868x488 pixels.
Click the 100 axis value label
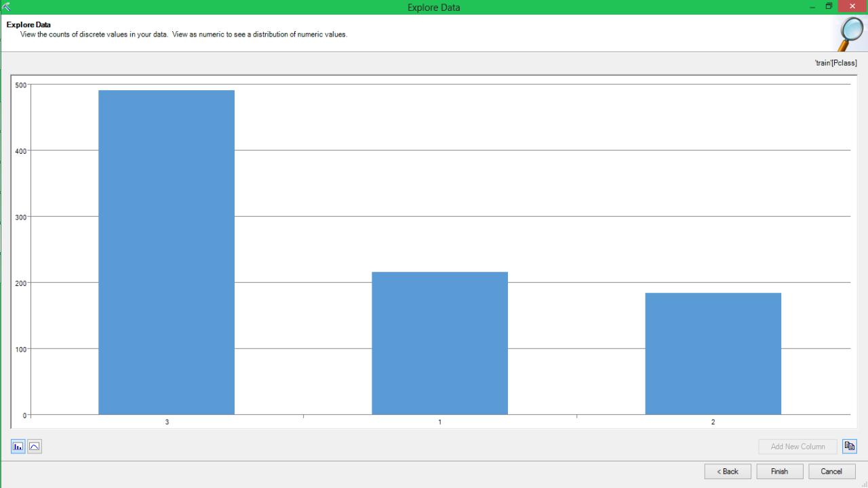tap(21, 349)
